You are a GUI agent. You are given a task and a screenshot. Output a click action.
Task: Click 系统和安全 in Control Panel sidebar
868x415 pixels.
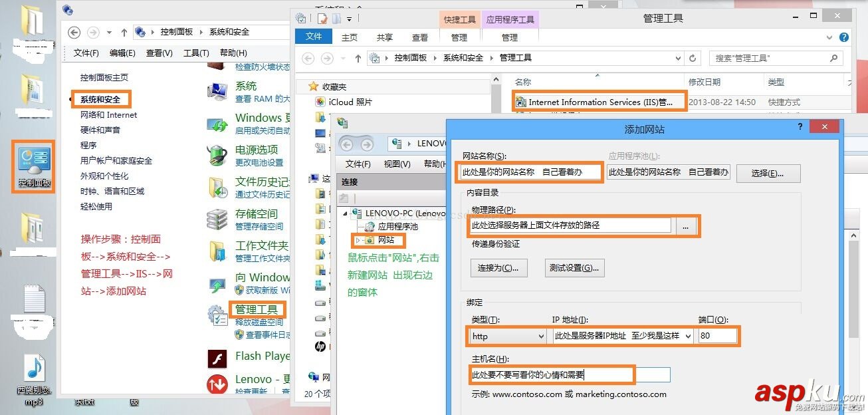tap(100, 99)
